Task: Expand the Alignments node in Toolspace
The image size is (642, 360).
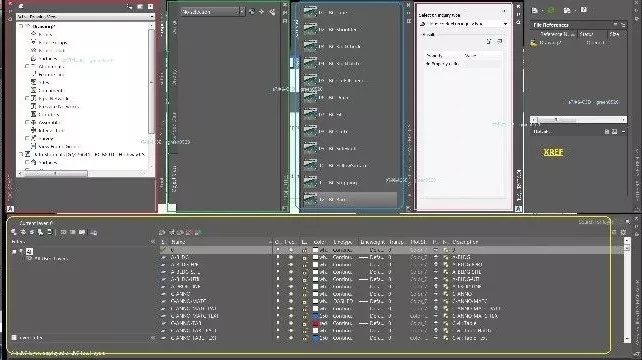Action: click(x=27, y=66)
